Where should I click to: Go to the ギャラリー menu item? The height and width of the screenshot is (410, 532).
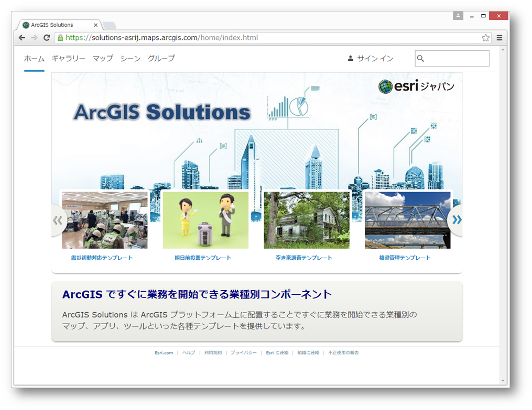pos(68,59)
